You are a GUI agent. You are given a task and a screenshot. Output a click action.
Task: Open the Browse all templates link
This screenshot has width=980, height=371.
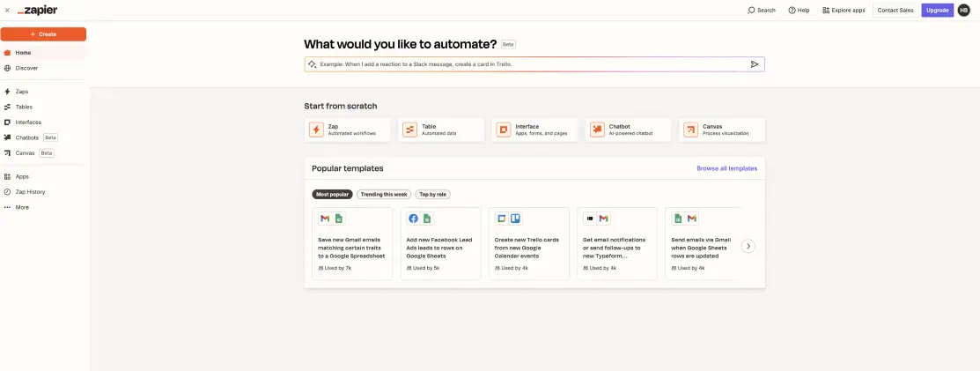pyautogui.click(x=726, y=168)
